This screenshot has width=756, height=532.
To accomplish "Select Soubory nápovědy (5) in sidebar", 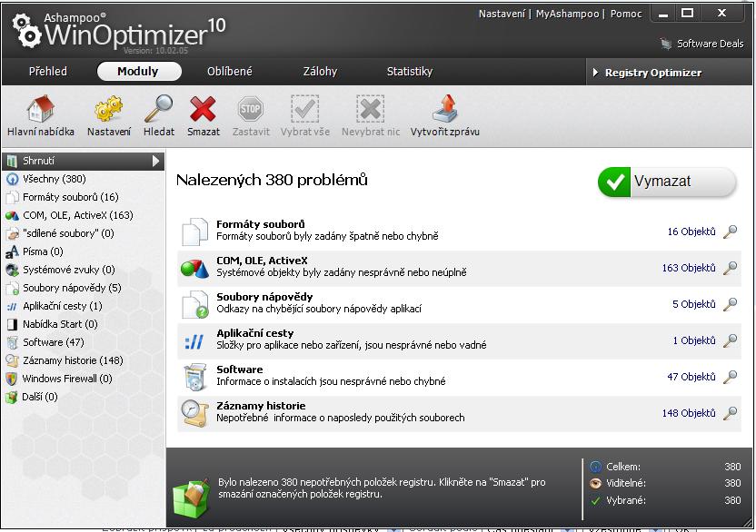I will point(72,288).
